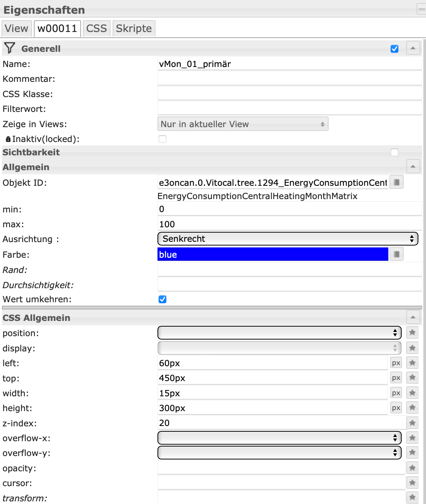Collapse the CSS Allgemein section
426x504 pixels.
coord(413,317)
